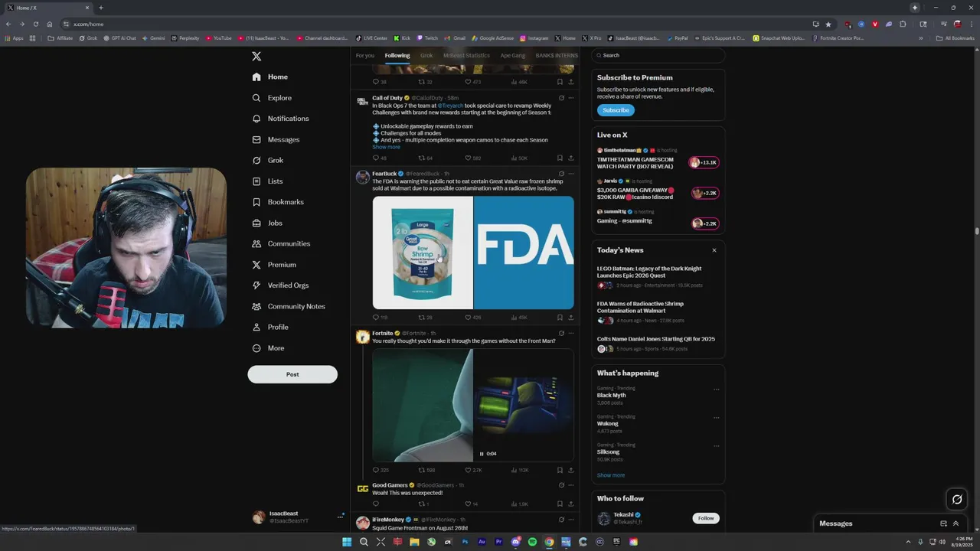This screenshot has height=551, width=980.
Task: Follow Tekashi account
Action: click(x=706, y=518)
